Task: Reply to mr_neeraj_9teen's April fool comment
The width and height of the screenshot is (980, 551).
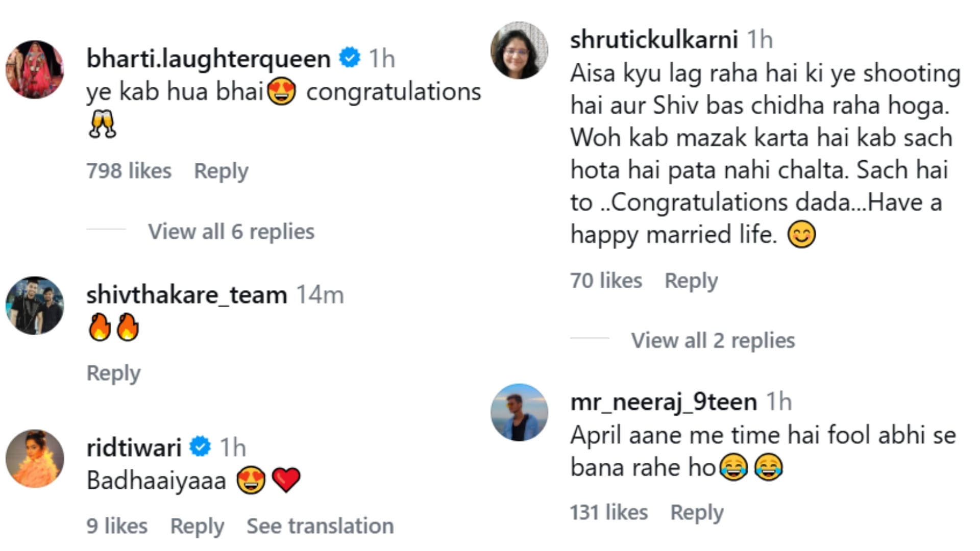Action: pos(697,512)
